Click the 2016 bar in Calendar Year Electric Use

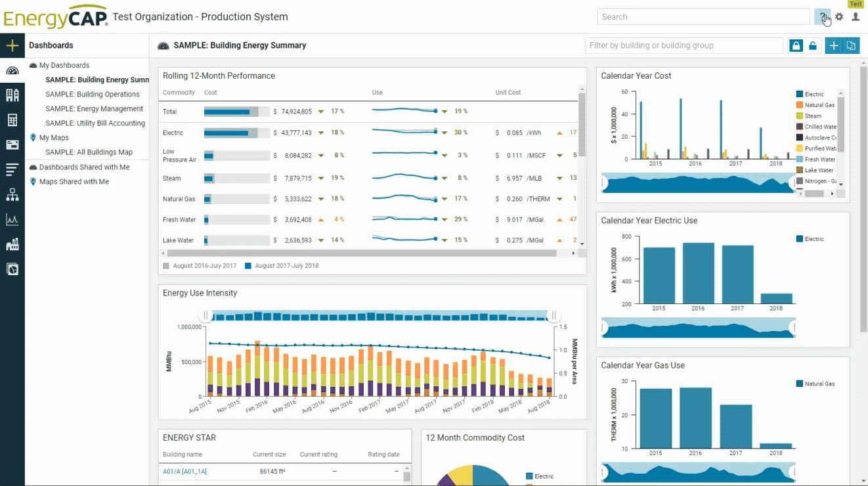(x=698, y=273)
